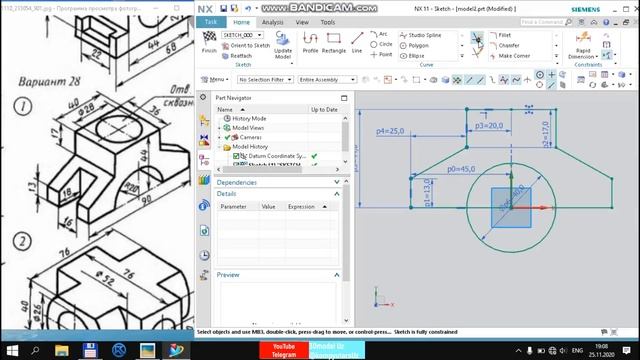
Task: Open the Windows Start menu
Action: (12, 350)
